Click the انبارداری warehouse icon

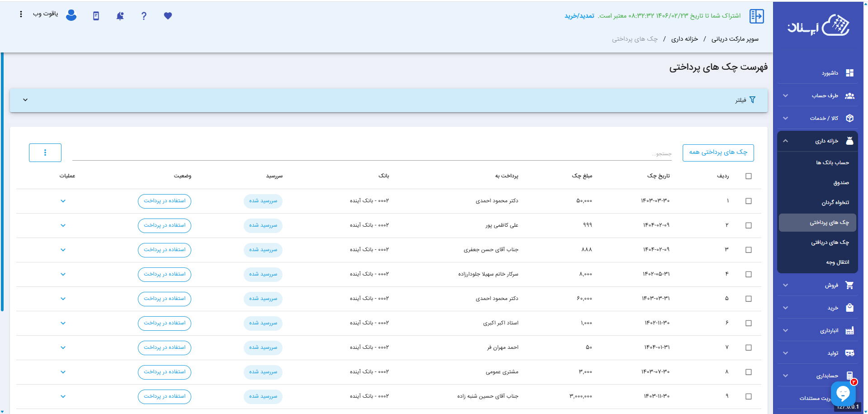850,330
